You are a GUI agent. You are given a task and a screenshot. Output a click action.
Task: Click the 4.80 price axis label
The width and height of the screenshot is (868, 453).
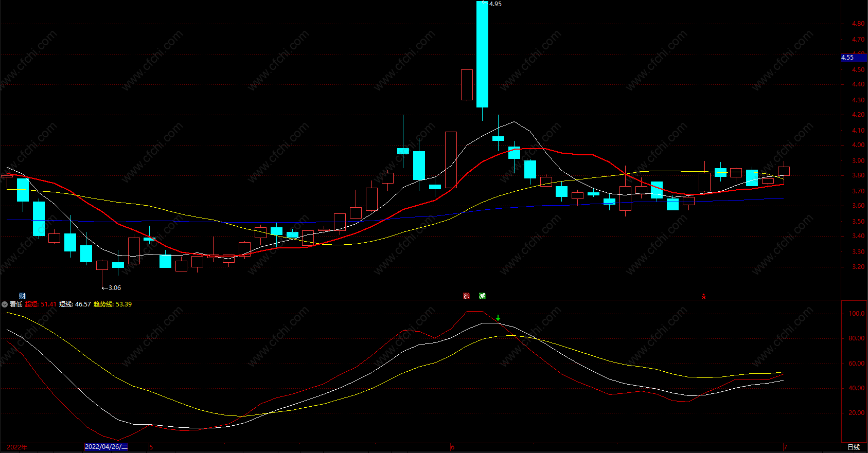858,24
